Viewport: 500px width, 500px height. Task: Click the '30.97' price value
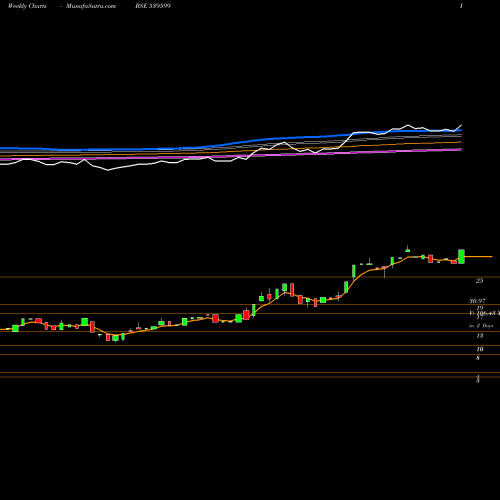[477, 301]
